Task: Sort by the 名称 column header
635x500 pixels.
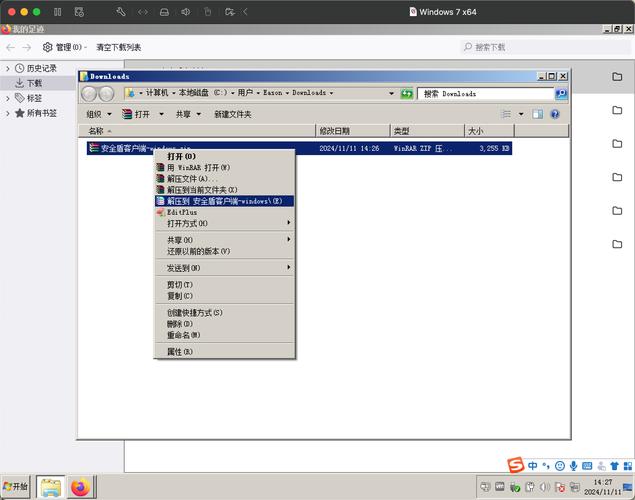Action: click(196, 131)
